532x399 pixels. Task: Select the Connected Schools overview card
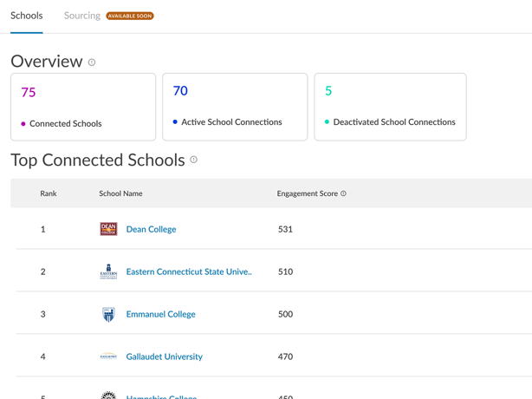tap(83, 107)
